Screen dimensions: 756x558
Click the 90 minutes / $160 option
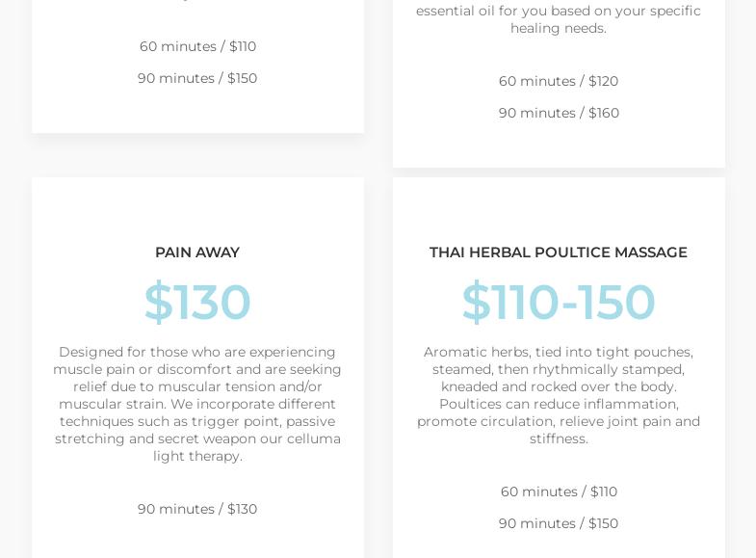click(x=559, y=113)
